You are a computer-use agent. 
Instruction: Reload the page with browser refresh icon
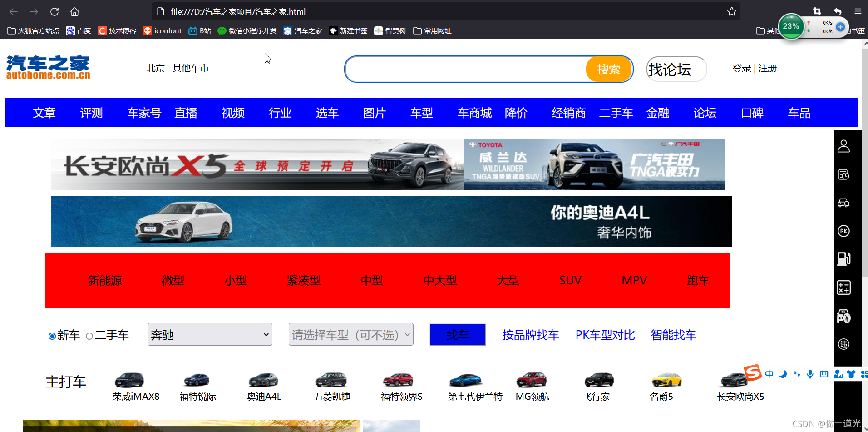coord(54,11)
